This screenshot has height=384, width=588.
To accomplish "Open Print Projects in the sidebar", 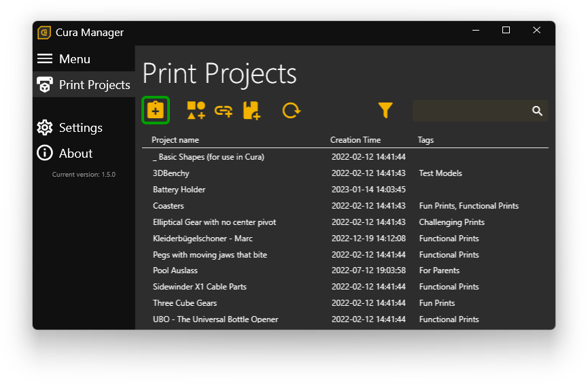I will [84, 85].
